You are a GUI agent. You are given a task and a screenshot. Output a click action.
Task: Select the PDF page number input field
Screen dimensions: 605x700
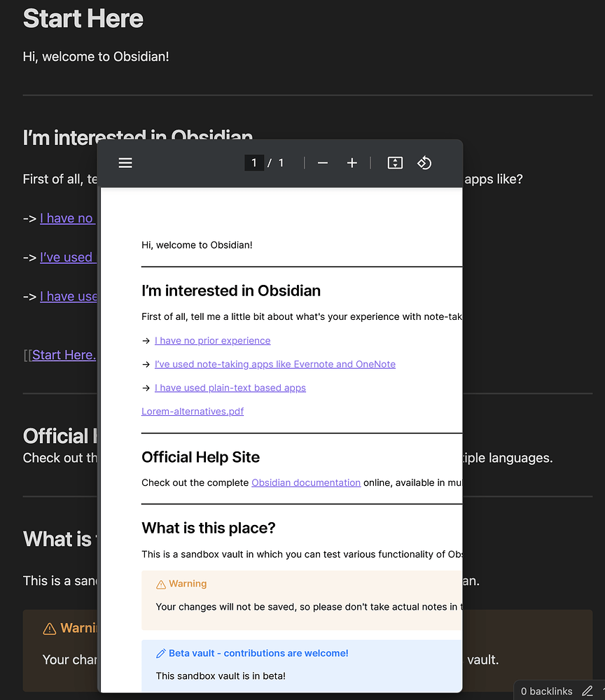coord(253,162)
